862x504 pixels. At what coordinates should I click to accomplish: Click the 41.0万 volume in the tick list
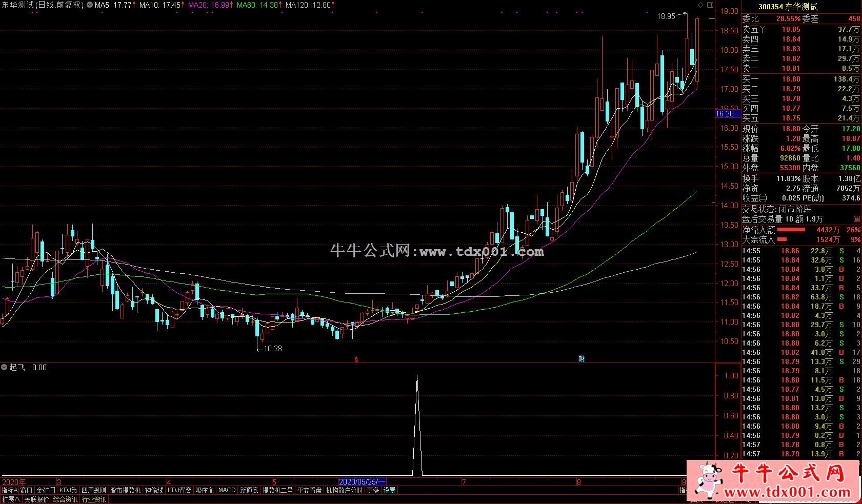coord(821,353)
